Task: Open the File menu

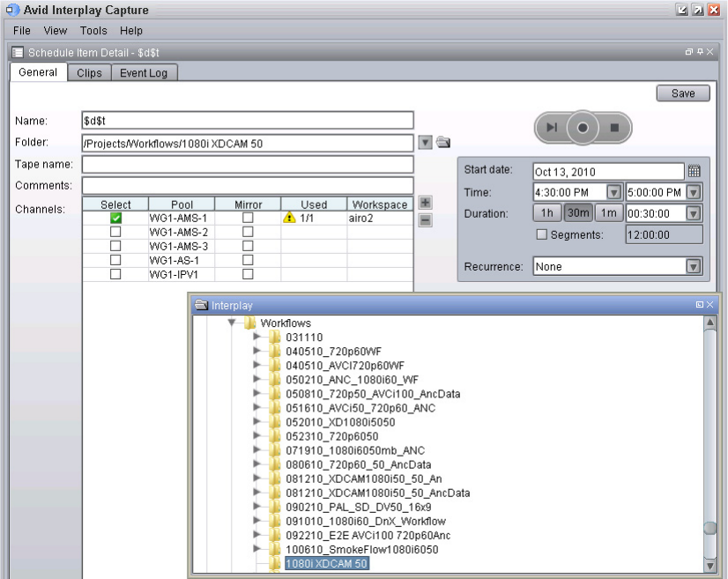Action: [x=22, y=31]
